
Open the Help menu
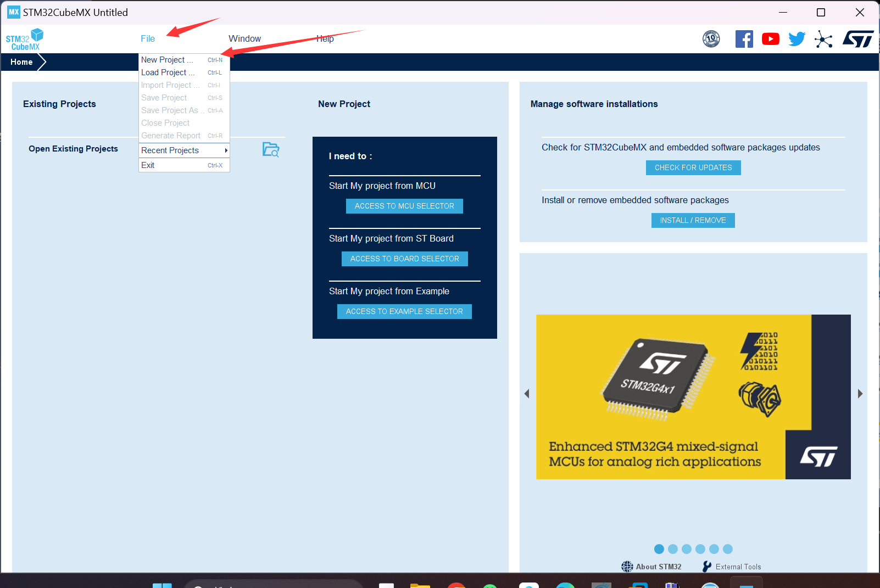325,38
